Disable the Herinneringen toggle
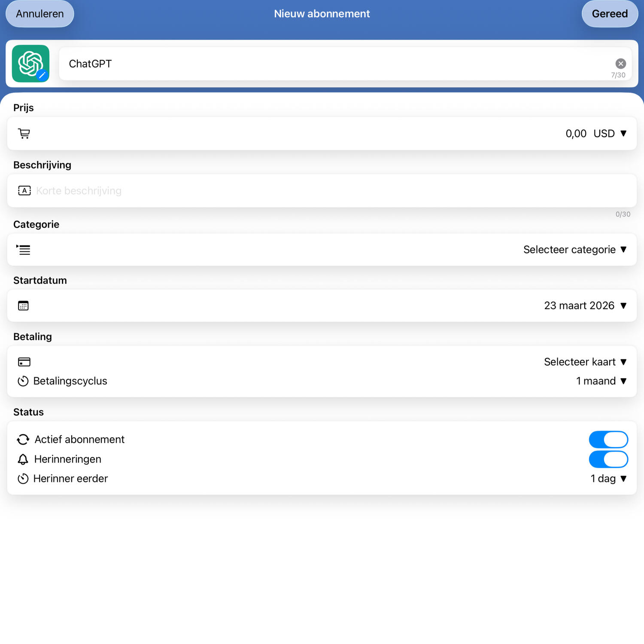The height and width of the screenshot is (644, 644). point(608,459)
